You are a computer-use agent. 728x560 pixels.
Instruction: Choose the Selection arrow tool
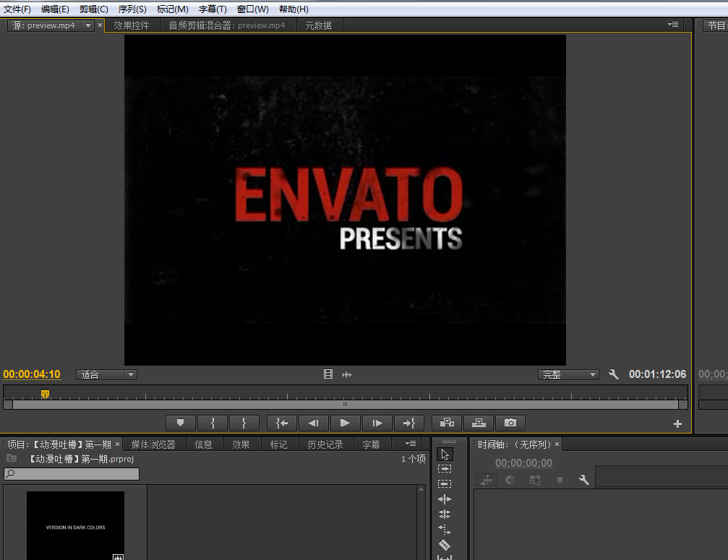pos(445,454)
